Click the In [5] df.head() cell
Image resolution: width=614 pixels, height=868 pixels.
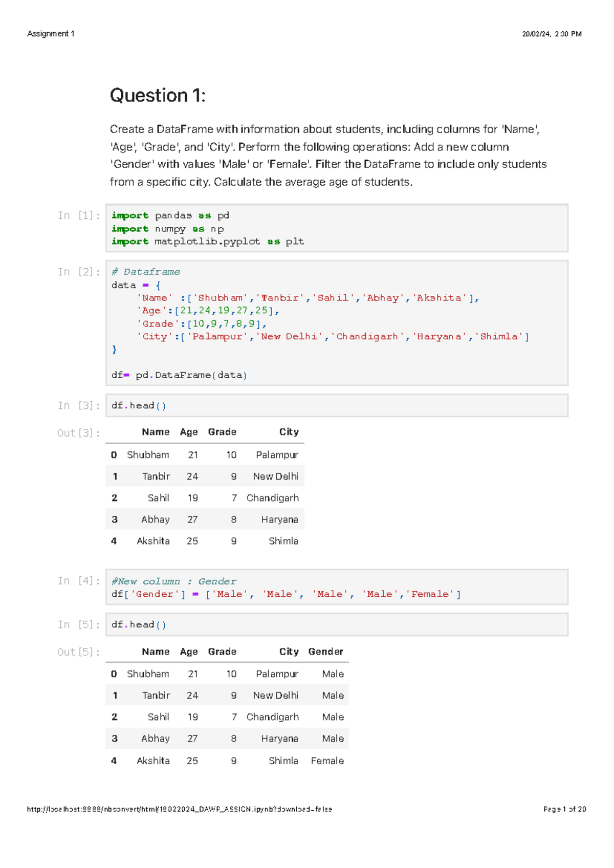pos(337,624)
